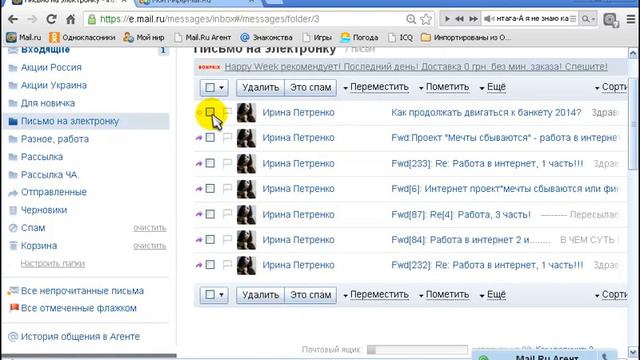
Task: Open the top sort (Сорт) dropdown
Action: coord(611,87)
